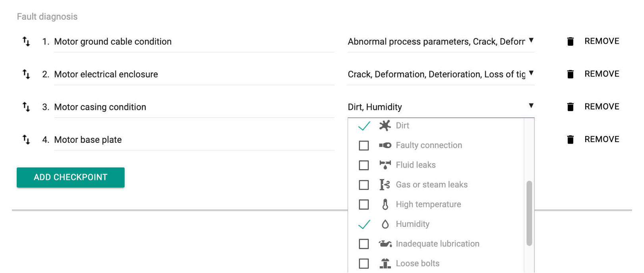
Task: Click the Gas or steam leaks icon
Action: click(385, 185)
